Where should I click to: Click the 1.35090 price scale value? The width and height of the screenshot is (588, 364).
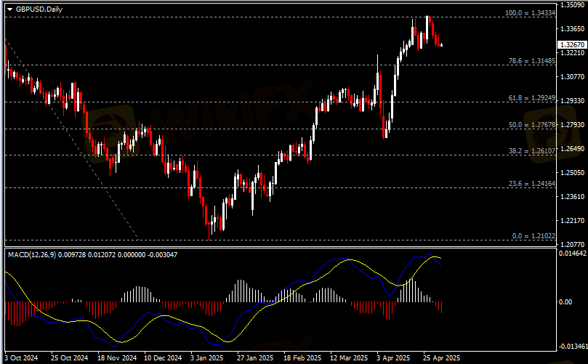572,5
